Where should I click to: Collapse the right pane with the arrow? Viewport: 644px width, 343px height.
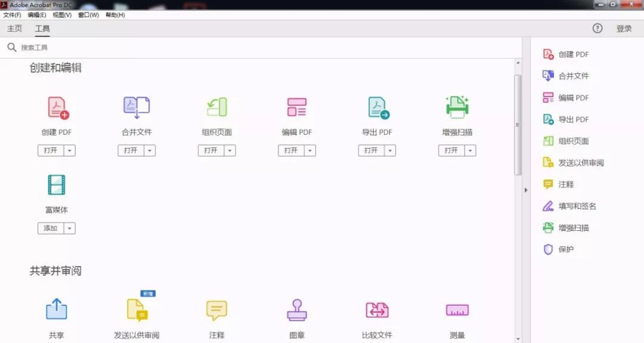point(526,190)
